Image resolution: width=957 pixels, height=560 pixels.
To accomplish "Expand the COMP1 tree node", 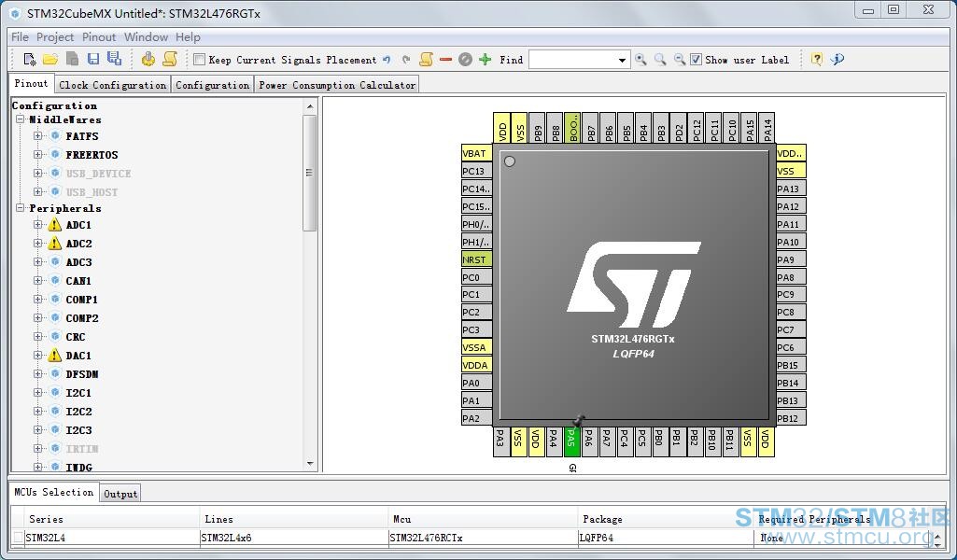I will click(38, 300).
